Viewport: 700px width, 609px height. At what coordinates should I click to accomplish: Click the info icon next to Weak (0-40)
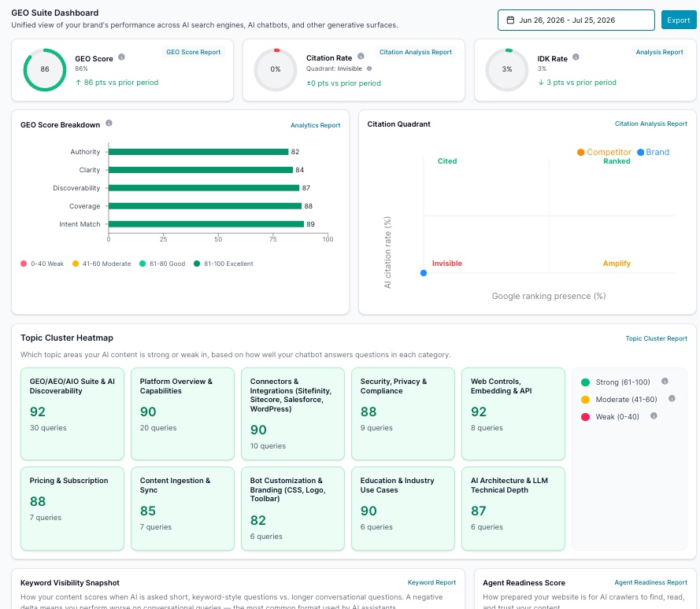tap(654, 415)
